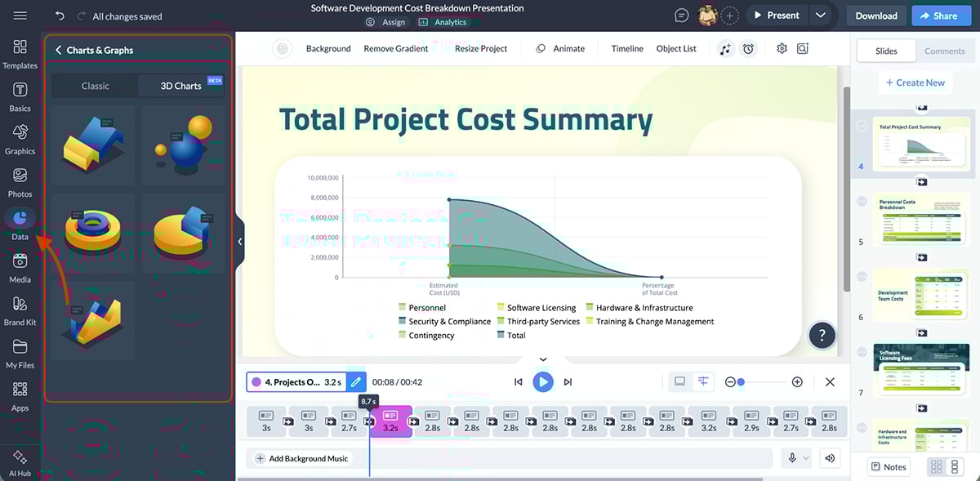Open the Templates panel in the sidebar
980x481 pixels.
pos(20,56)
